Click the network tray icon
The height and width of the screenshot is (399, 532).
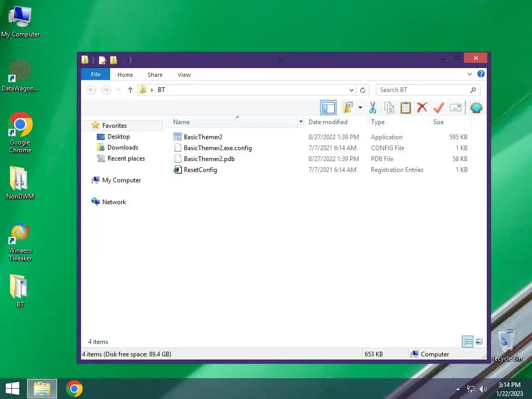coord(471,389)
